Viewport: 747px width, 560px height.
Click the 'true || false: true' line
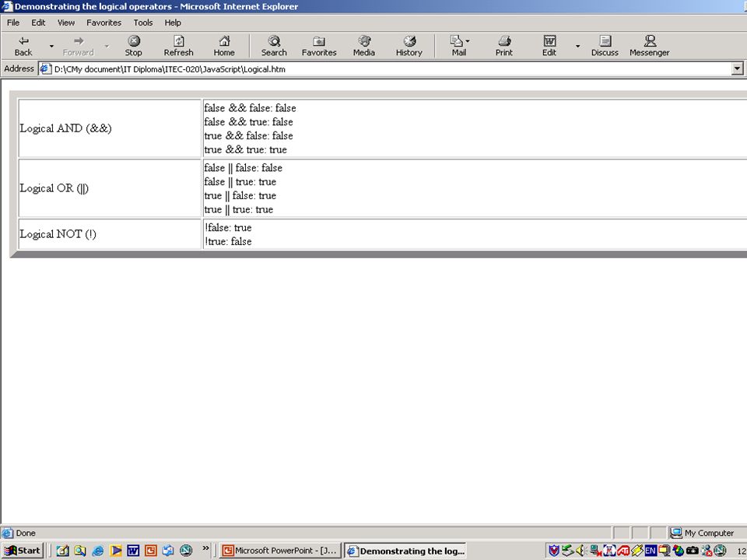[x=240, y=195]
